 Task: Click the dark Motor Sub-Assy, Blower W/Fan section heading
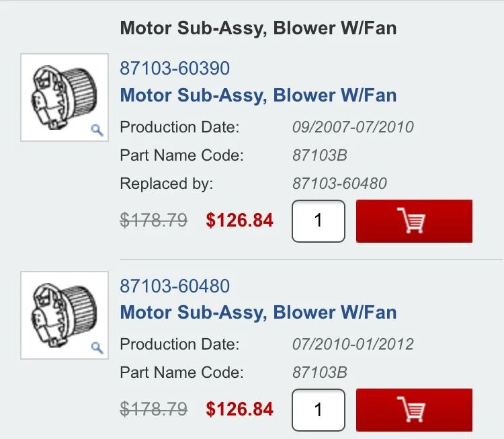point(258,28)
